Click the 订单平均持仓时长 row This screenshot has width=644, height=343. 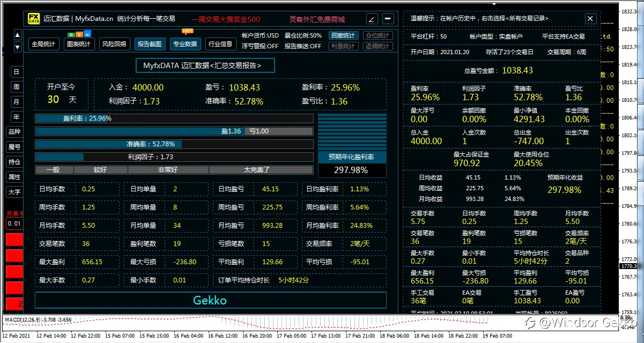tap(299, 280)
